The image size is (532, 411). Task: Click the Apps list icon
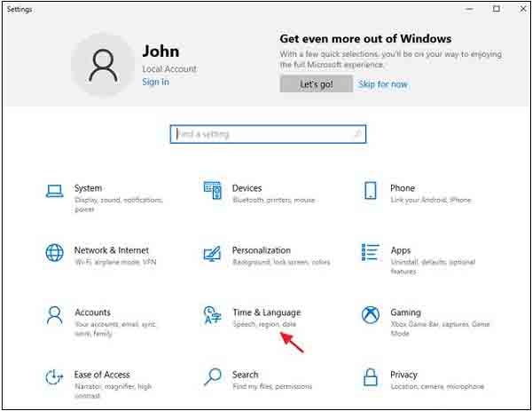tap(370, 252)
